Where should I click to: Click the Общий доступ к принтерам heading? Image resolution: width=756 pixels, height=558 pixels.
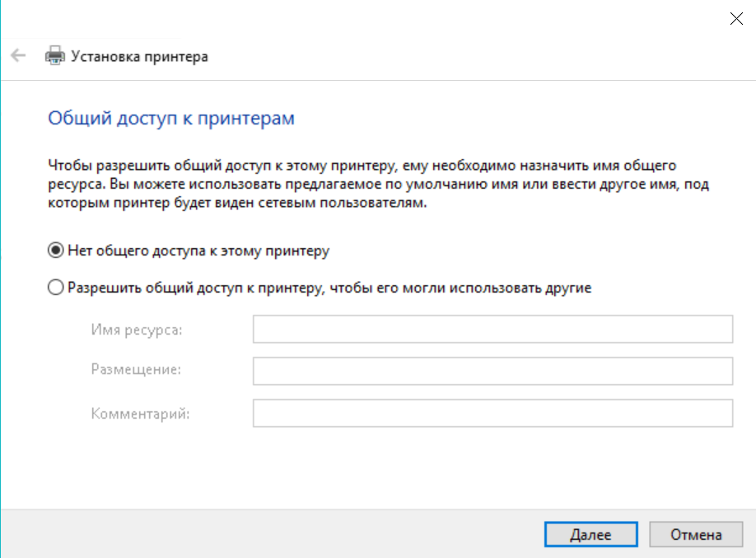(171, 119)
